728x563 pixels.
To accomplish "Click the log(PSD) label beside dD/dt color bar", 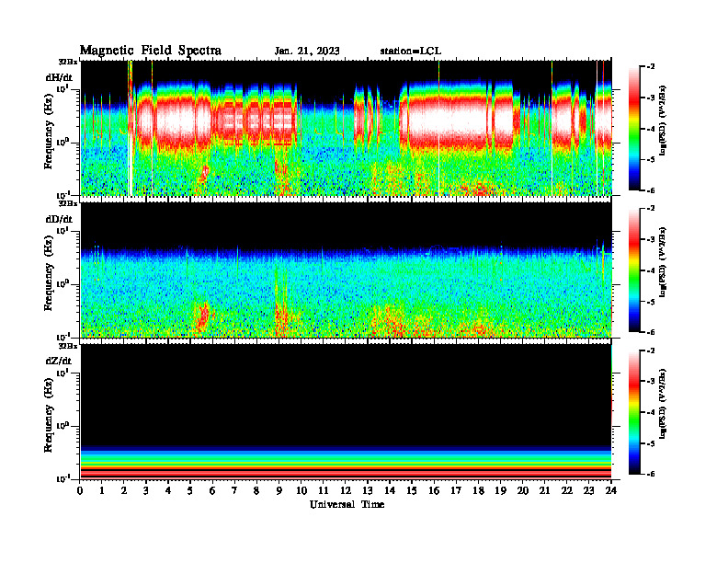I will 663,262.
